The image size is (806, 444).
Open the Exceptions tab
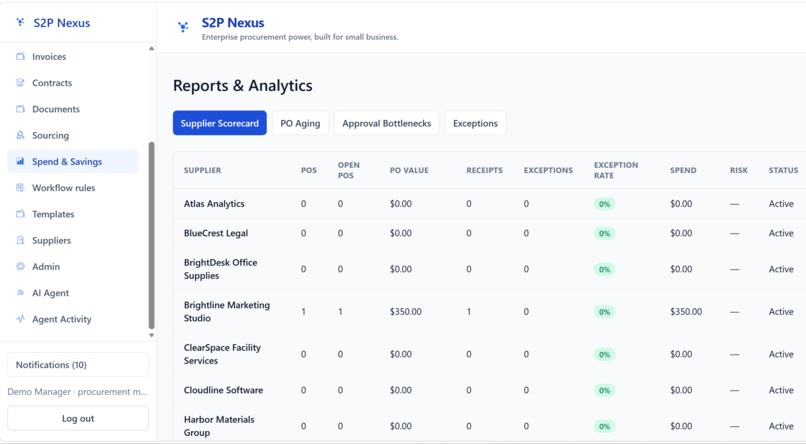[x=475, y=123]
